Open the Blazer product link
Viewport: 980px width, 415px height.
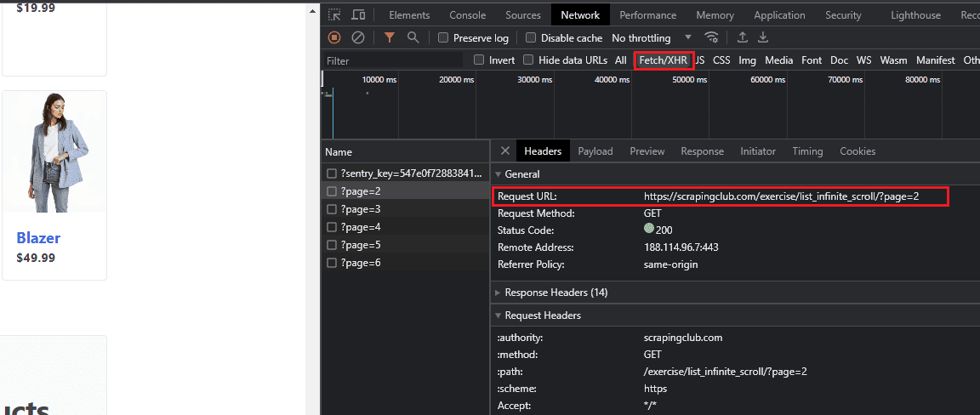[38, 237]
